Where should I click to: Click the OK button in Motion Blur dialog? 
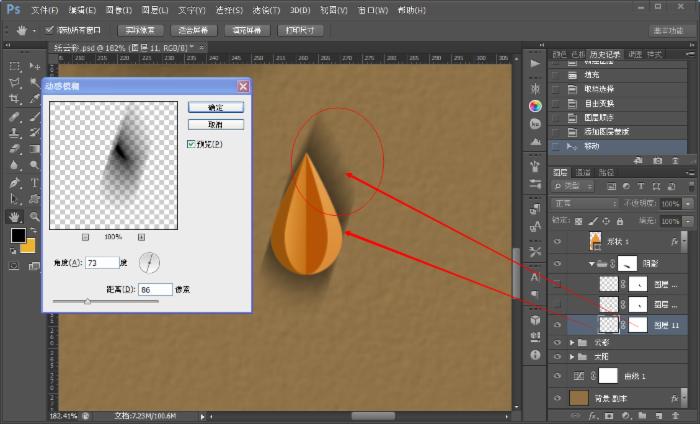click(x=216, y=107)
